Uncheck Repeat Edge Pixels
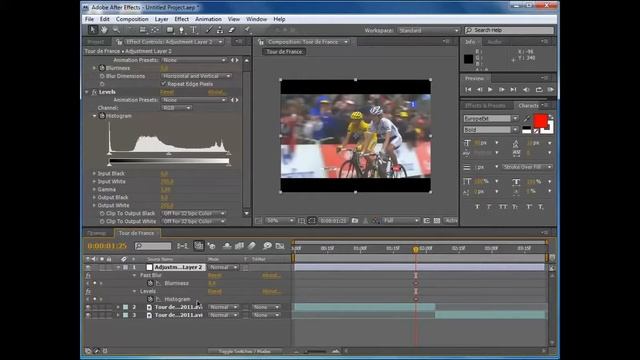The image size is (640, 360). [164, 84]
